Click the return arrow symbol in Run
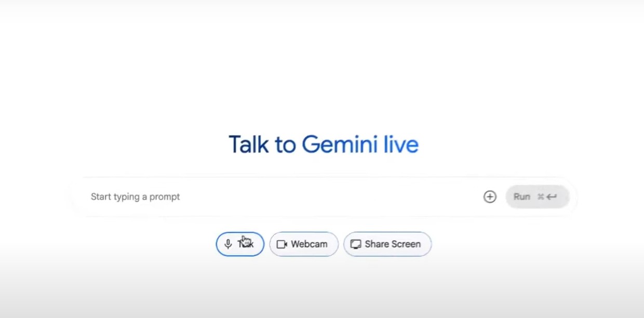 click(552, 197)
